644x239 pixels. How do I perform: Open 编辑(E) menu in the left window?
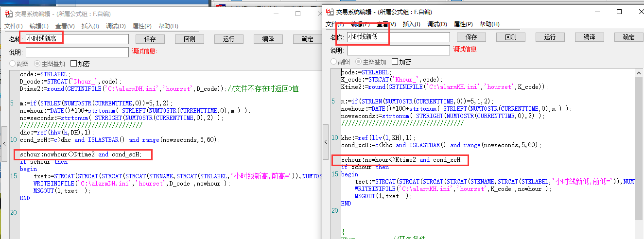point(39,26)
